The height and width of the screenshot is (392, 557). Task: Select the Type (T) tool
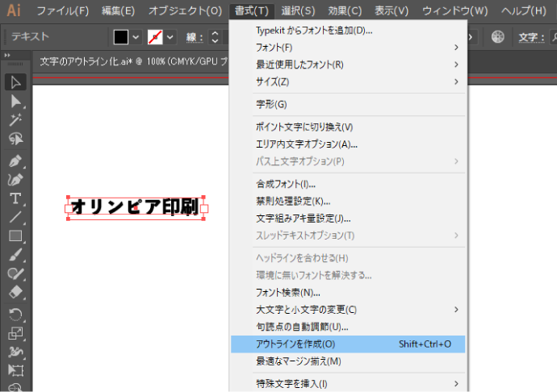tap(15, 198)
